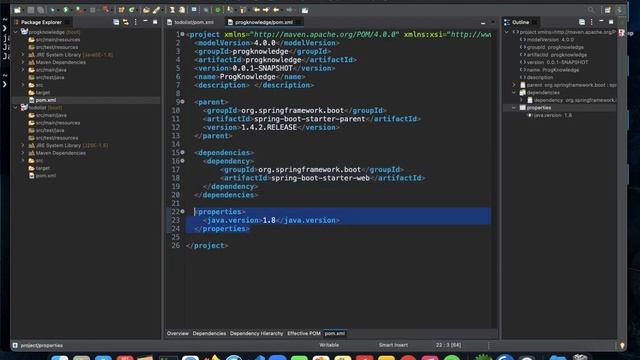
Task: Click the green Run toolbar button
Action: [x=65, y=10]
